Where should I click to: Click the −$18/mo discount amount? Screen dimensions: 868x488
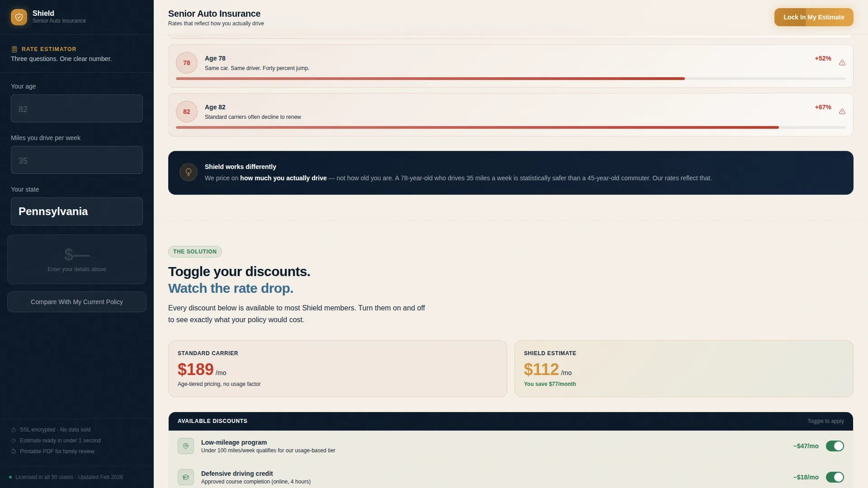point(806,477)
